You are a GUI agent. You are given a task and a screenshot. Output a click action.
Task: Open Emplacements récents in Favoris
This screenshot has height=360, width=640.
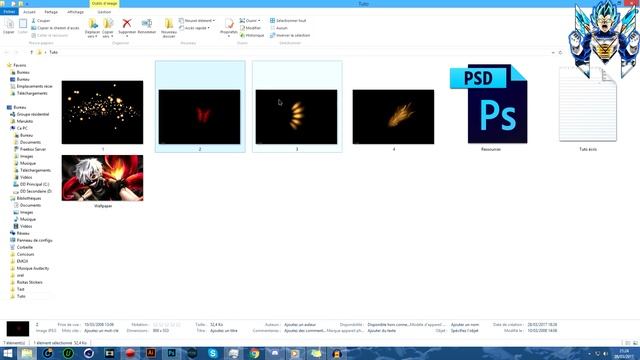click(x=31, y=87)
